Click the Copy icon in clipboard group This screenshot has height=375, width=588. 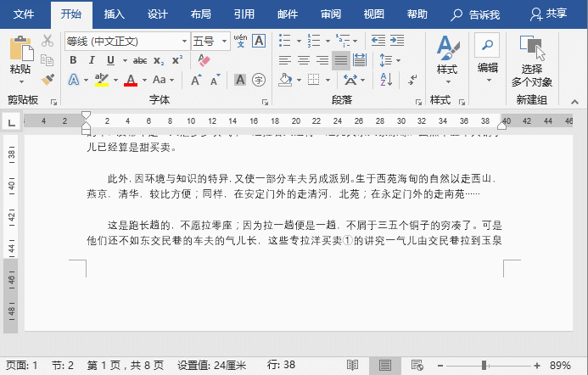[x=48, y=60]
